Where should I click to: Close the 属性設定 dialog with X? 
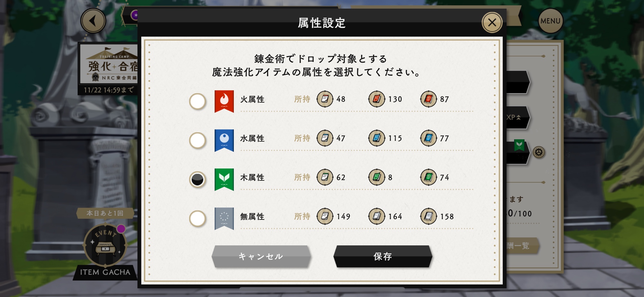tap(492, 23)
